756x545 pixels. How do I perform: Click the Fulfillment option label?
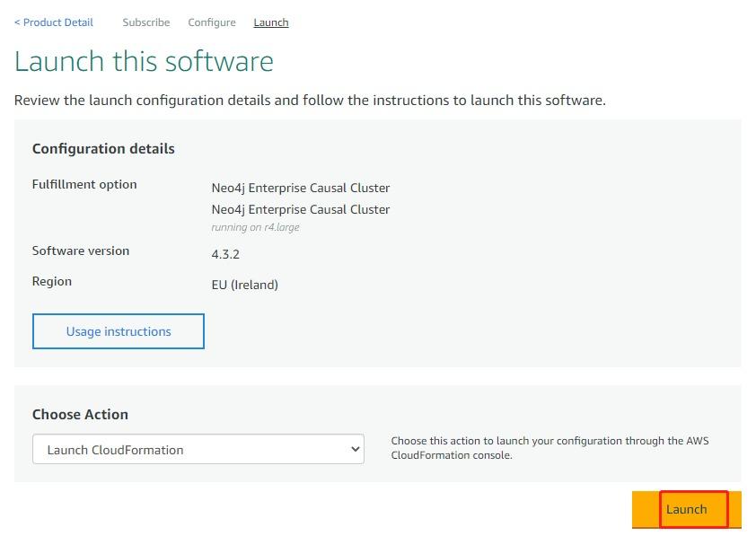(x=84, y=185)
